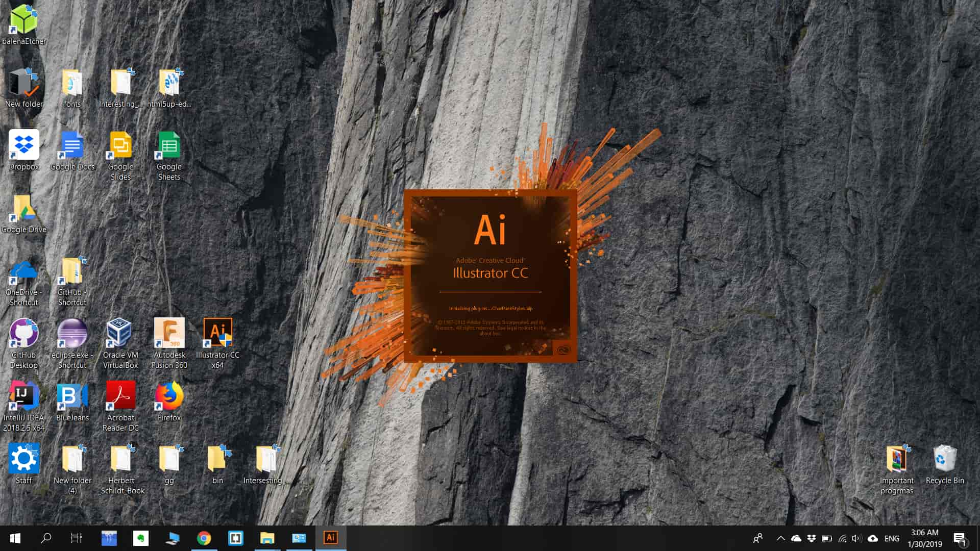Open the Windows Start menu

(x=15, y=538)
